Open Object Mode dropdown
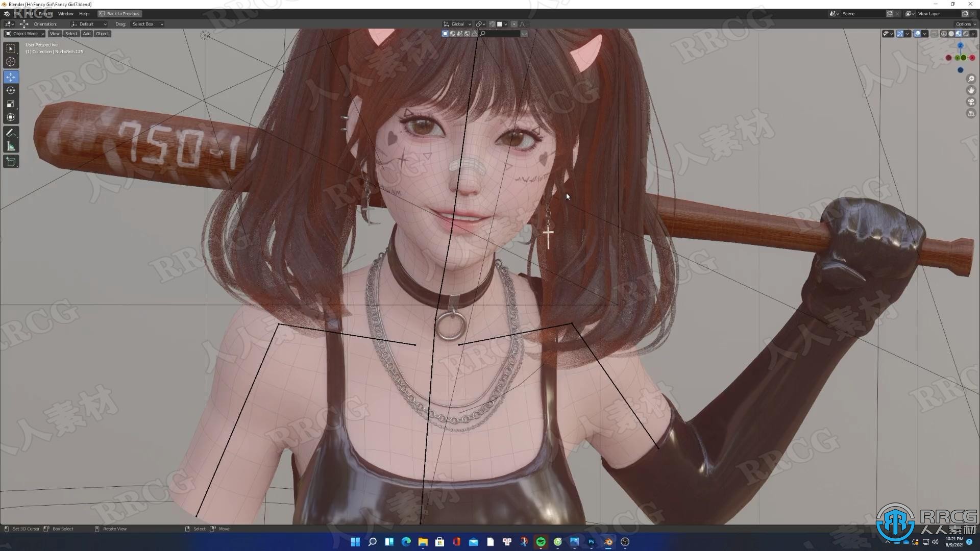 click(24, 34)
